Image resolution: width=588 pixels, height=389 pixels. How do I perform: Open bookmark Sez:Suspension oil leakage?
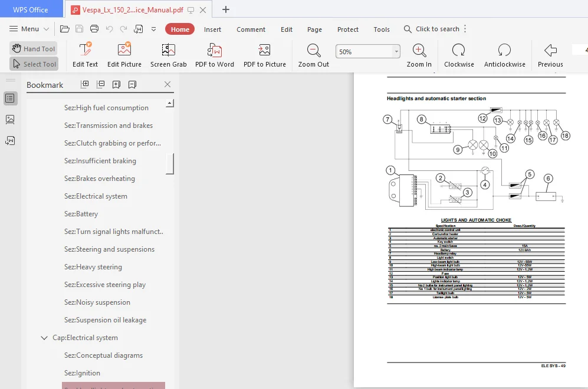tap(106, 319)
